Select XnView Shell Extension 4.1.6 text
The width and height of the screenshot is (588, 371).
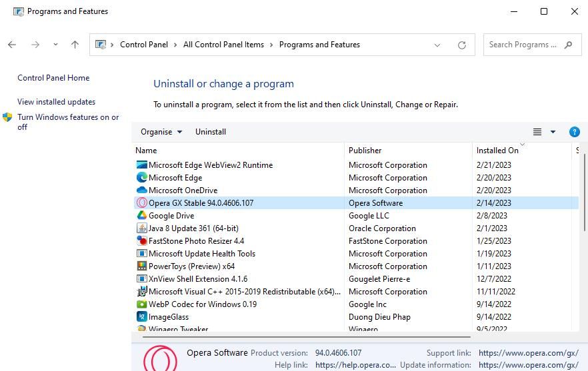point(198,279)
